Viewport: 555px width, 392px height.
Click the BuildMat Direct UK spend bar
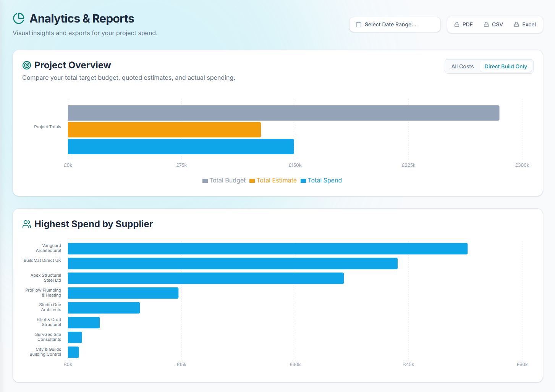[233, 263]
